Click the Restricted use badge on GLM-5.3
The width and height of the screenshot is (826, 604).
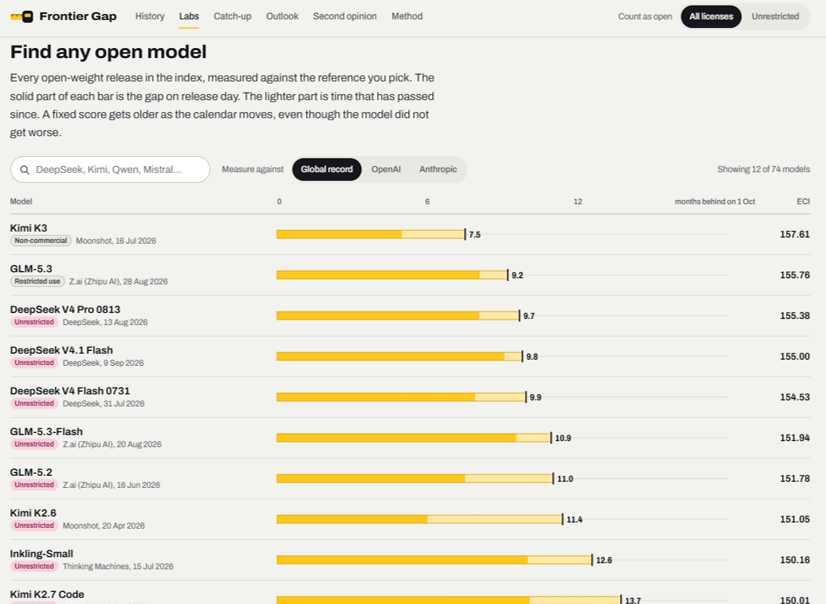[37, 281]
